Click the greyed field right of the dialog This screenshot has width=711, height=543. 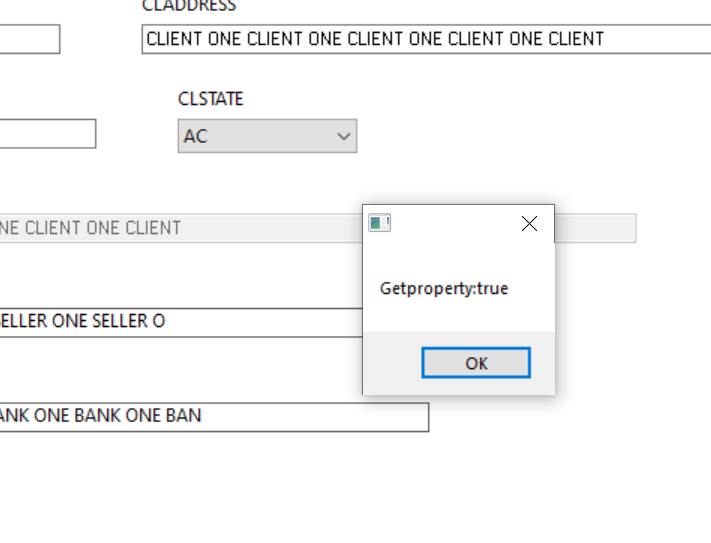[x=595, y=228]
